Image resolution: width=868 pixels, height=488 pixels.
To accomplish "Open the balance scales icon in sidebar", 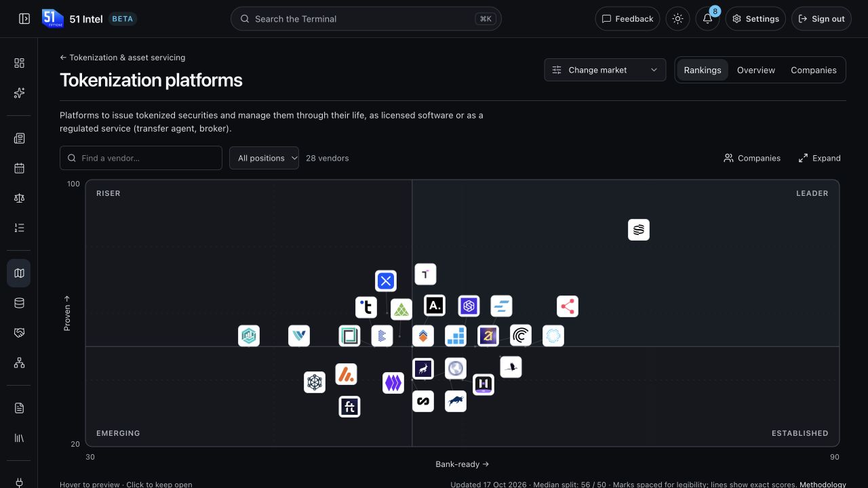I will point(19,198).
